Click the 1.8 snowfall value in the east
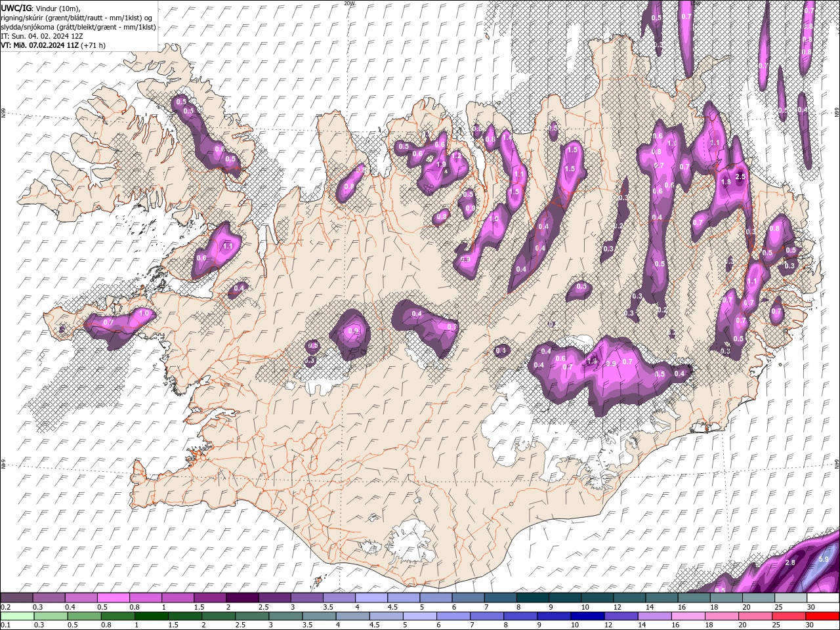The image size is (840, 630). [x=726, y=182]
